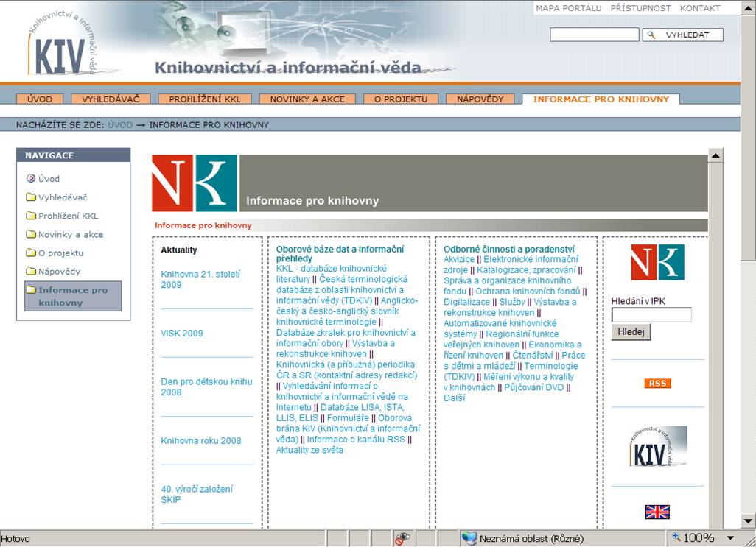This screenshot has width=756, height=547.
Task: Open Odborné činnosti a poradenství heading link
Action: (509, 249)
